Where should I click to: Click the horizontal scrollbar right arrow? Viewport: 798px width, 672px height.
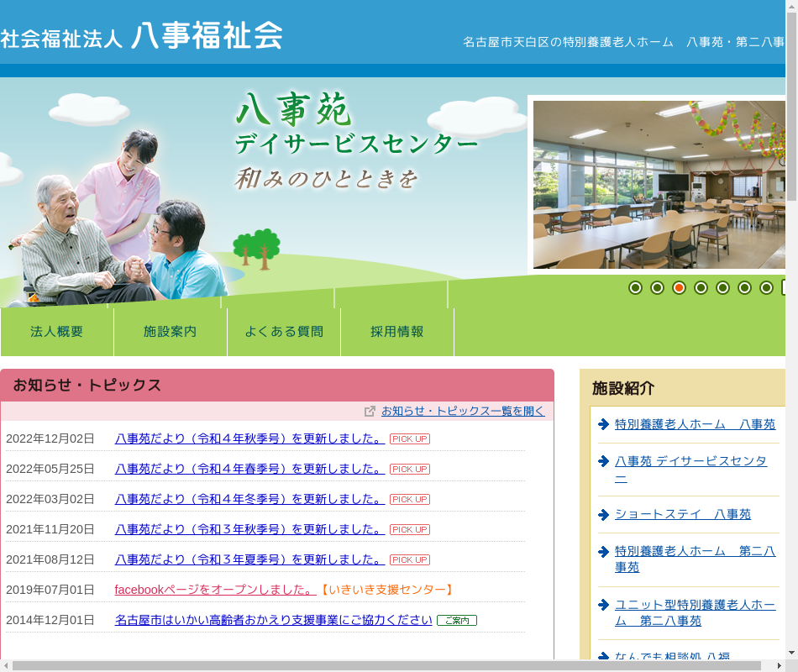coord(779,665)
